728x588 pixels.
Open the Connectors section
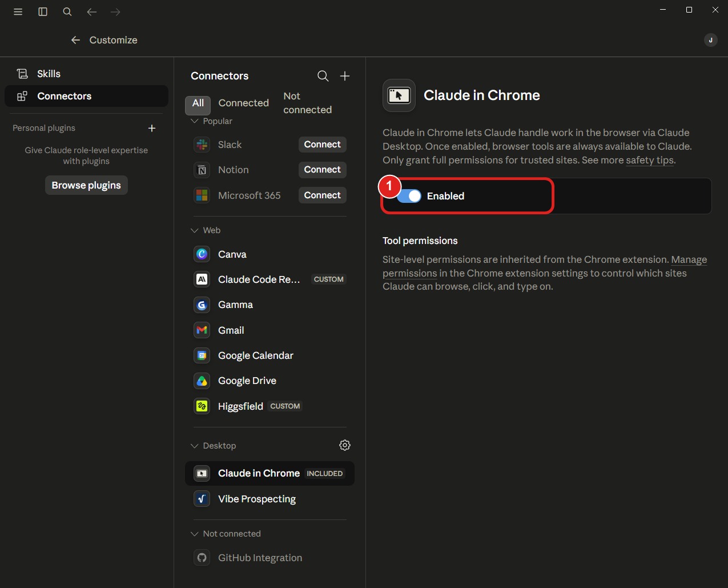[x=86, y=96]
